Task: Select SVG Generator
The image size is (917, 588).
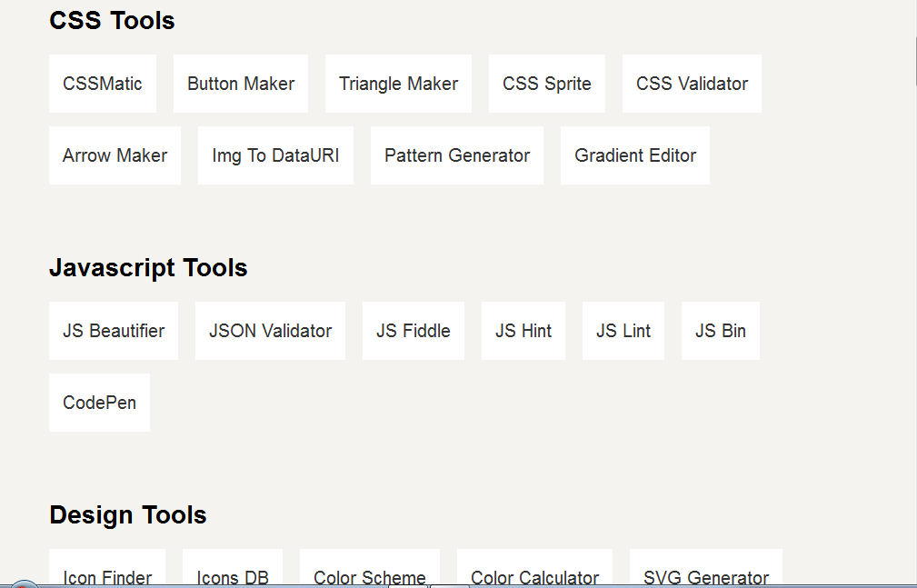Action: click(706, 568)
